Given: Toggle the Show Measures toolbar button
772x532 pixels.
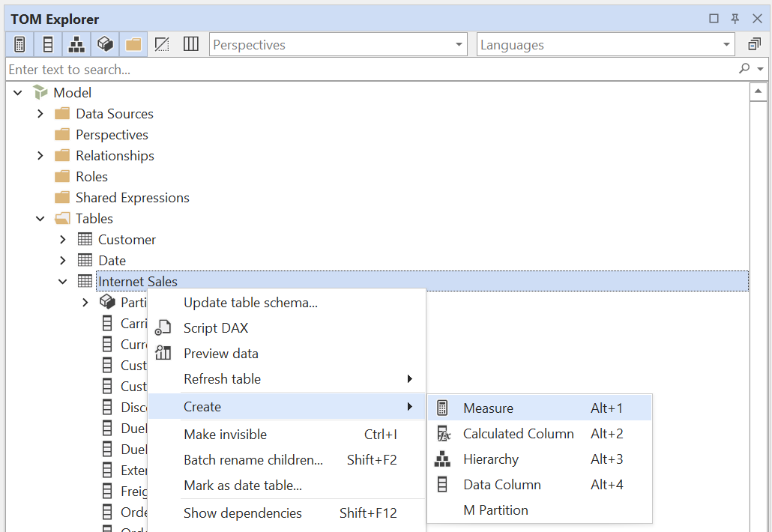Looking at the screenshot, I should 19,45.
